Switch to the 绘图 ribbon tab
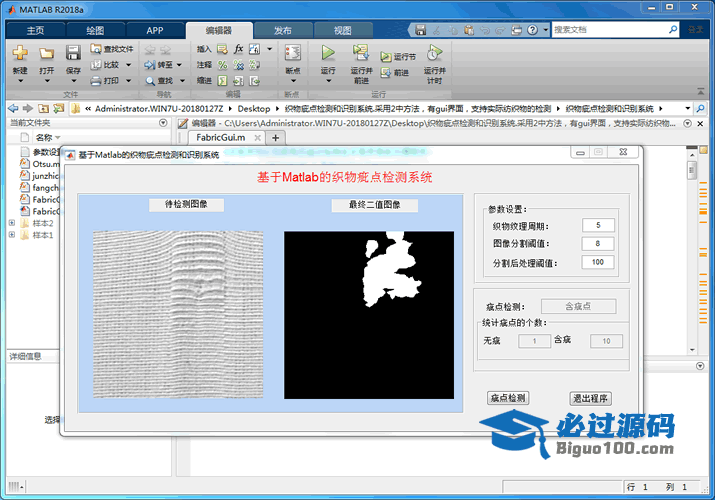This screenshot has width=715, height=500. pos(95,31)
